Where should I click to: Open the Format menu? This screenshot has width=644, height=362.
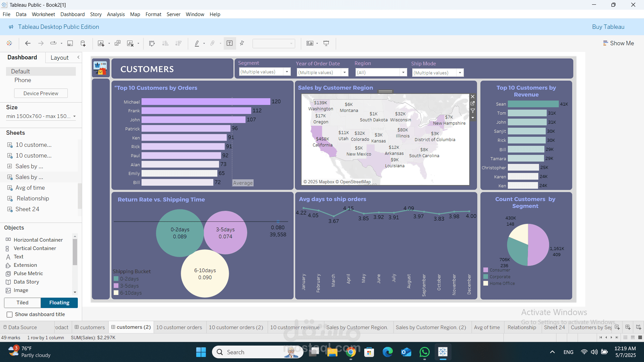coord(153,14)
